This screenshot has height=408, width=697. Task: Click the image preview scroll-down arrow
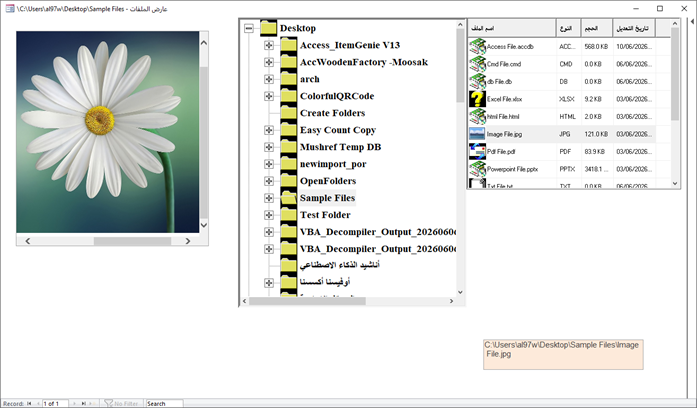click(x=204, y=225)
